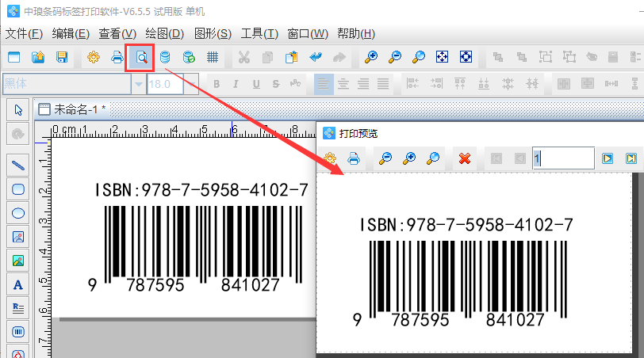Click the page number field in preview

pos(563,158)
